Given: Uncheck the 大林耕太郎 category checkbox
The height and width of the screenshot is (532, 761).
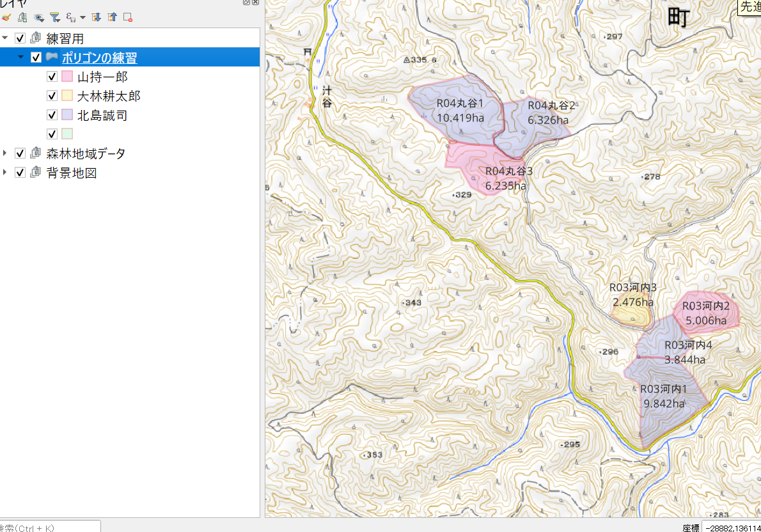Looking at the screenshot, I should (52, 96).
